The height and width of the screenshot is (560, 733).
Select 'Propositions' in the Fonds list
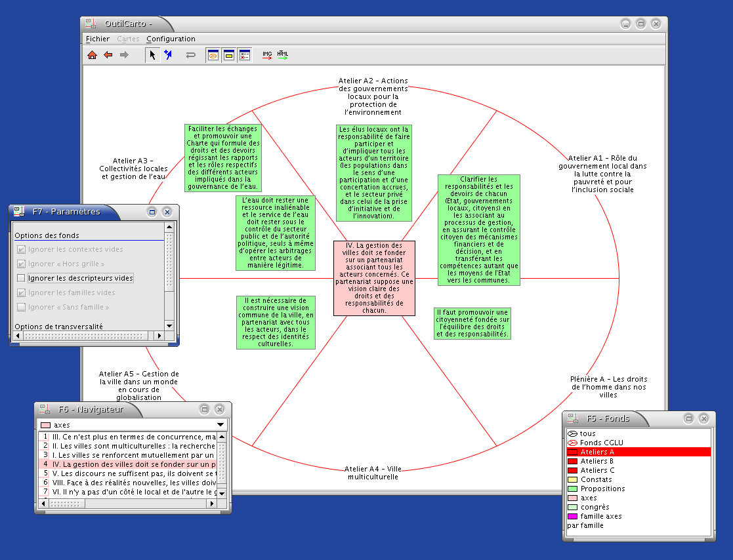602,489
